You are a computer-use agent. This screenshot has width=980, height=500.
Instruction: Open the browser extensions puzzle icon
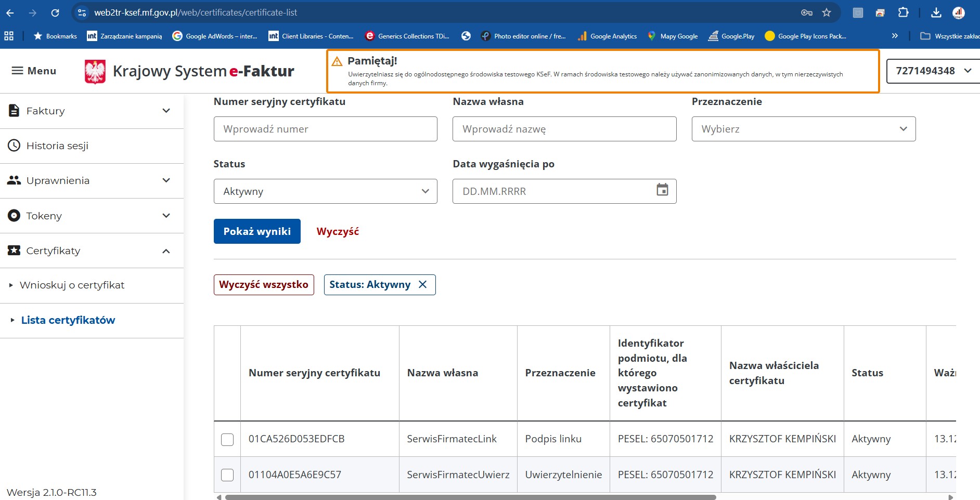(x=904, y=12)
